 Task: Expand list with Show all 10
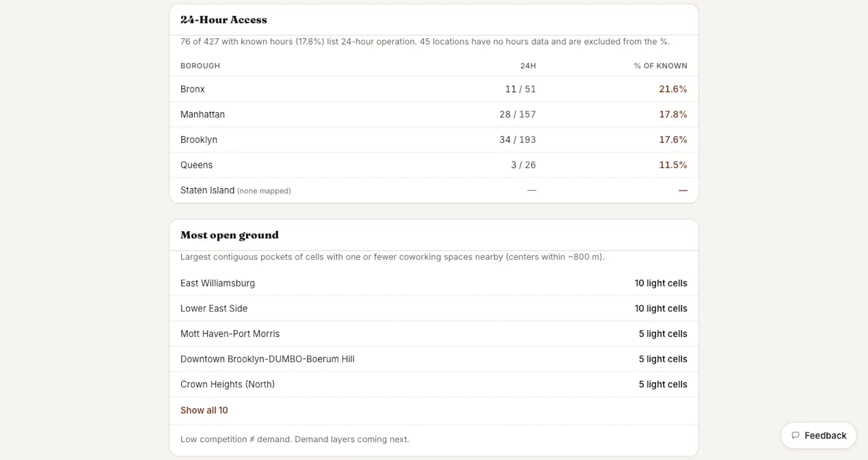point(204,410)
